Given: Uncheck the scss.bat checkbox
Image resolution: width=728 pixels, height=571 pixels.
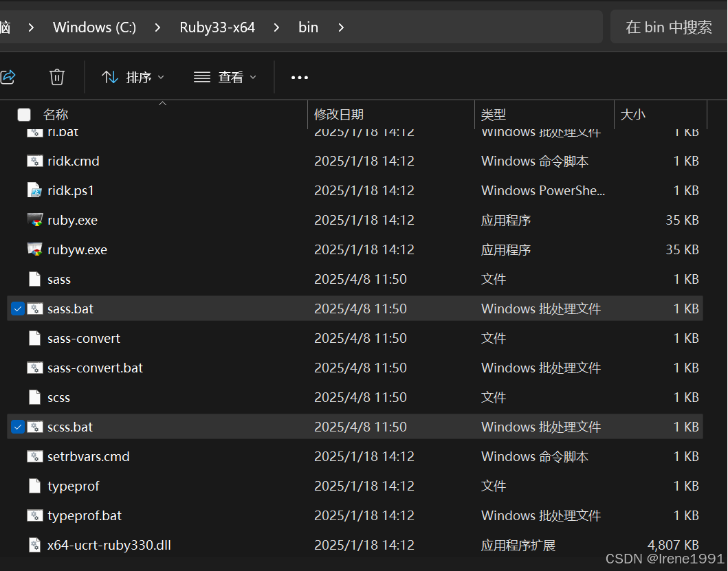Looking at the screenshot, I should 18,427.
